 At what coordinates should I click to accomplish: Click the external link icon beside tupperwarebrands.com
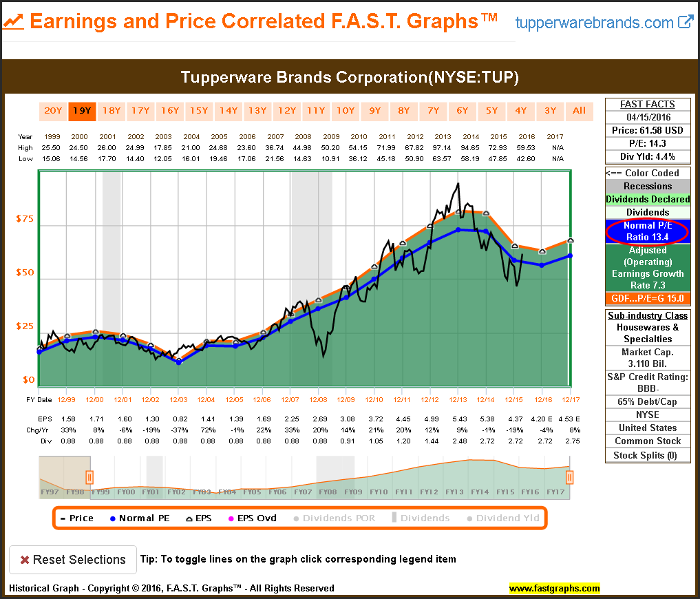click(685, 21)
